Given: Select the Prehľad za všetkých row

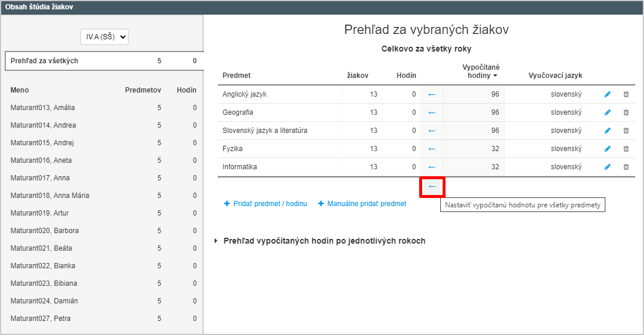Looking at the screenshot, I should (104, 61).
